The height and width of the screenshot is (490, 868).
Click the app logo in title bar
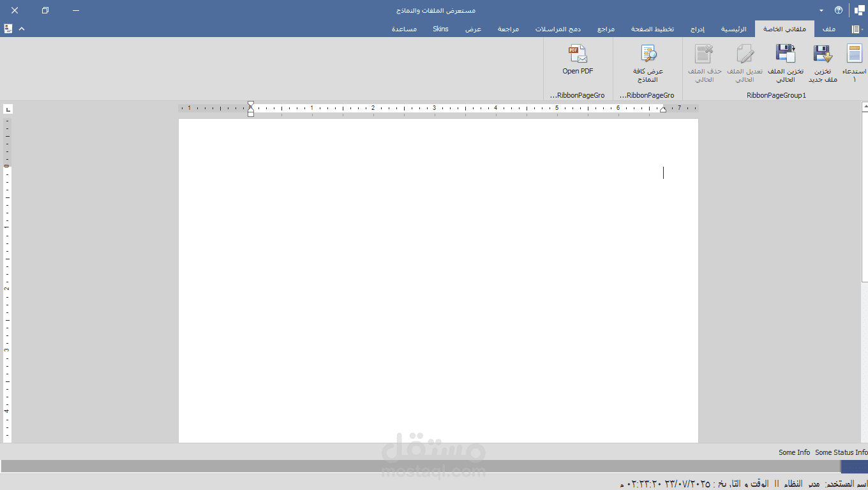coord(860,10)
